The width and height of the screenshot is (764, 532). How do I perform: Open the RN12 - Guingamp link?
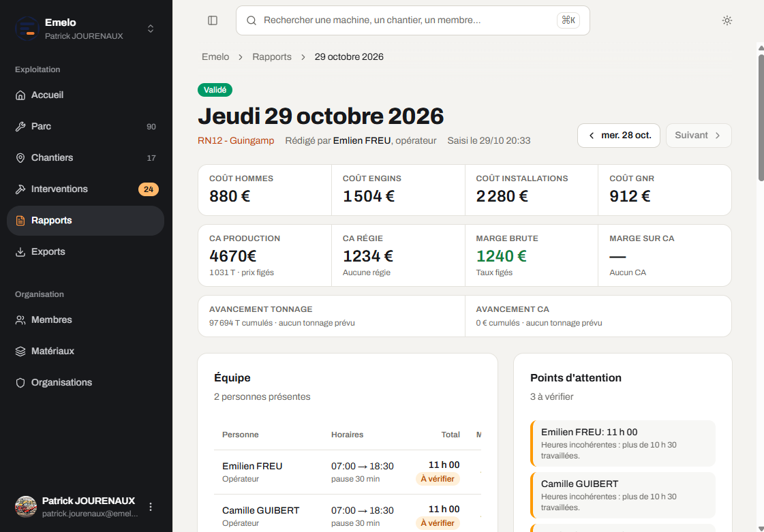coord(236,141)
